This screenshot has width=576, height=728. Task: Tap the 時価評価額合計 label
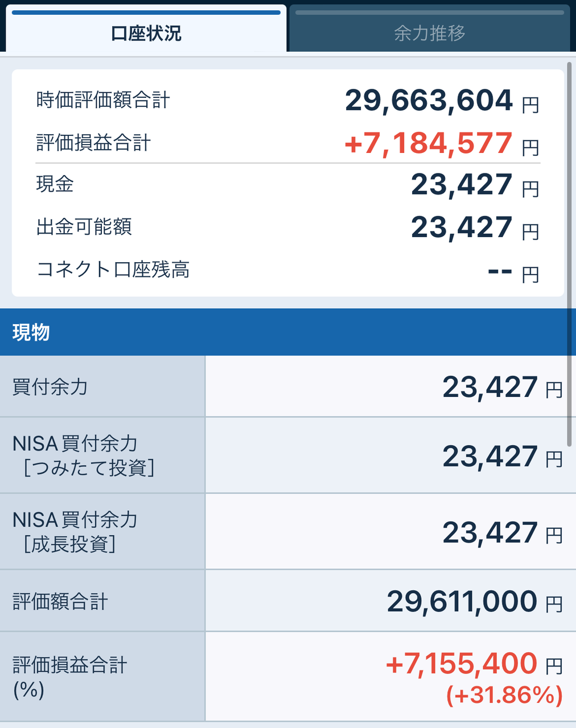103,100
